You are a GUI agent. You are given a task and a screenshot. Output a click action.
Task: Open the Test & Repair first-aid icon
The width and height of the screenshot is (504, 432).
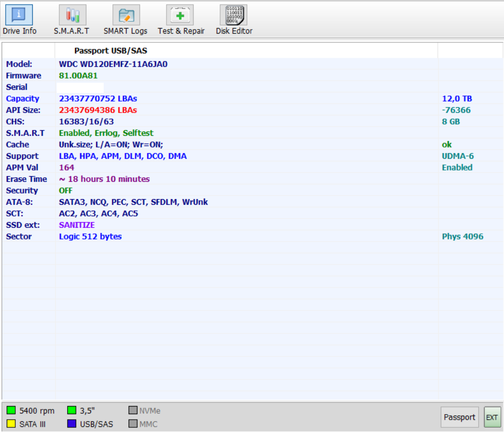tap(180, 15)
